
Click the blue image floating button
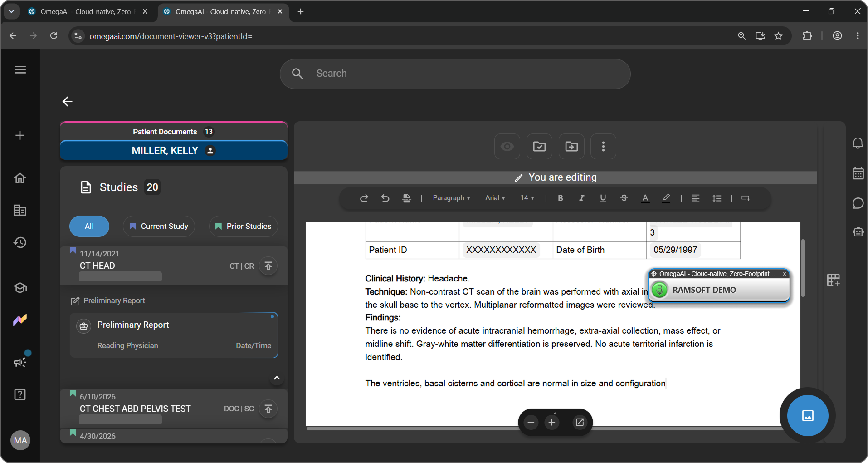click(x=808, y=415)
